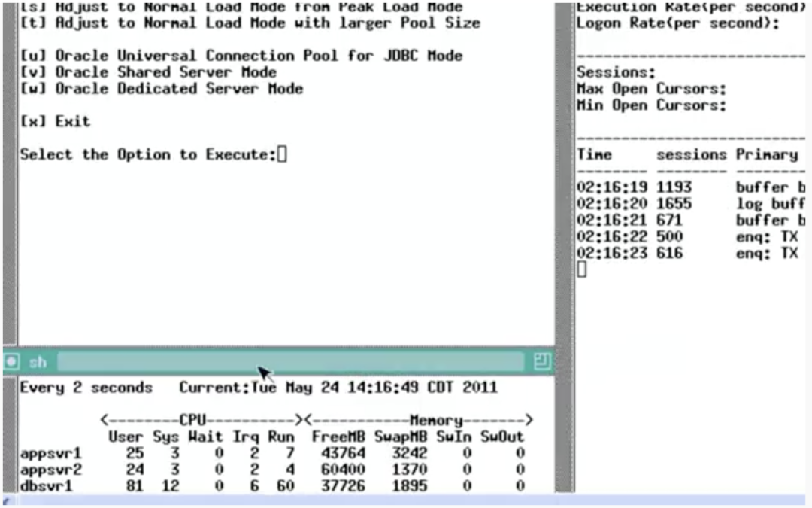Viewport: 812px width, 508px height.
Task: Click the terminal cursor below 02:16:23 row
Action: click(582, 269)
